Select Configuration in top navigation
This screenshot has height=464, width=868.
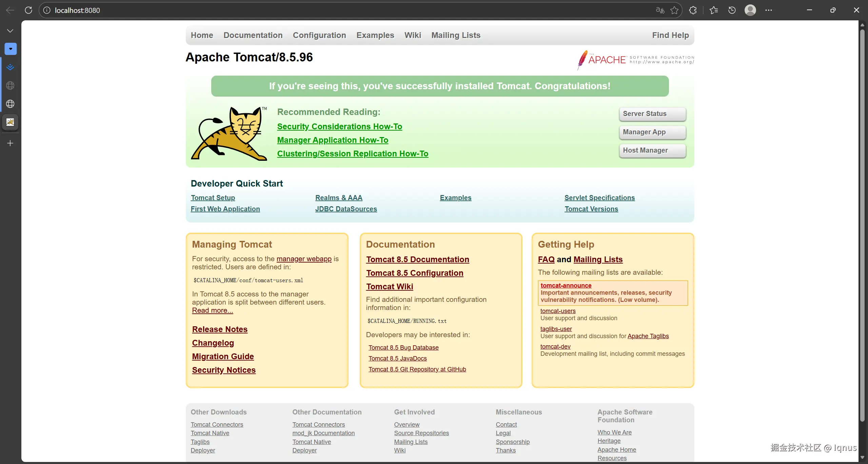click(319, 35)
